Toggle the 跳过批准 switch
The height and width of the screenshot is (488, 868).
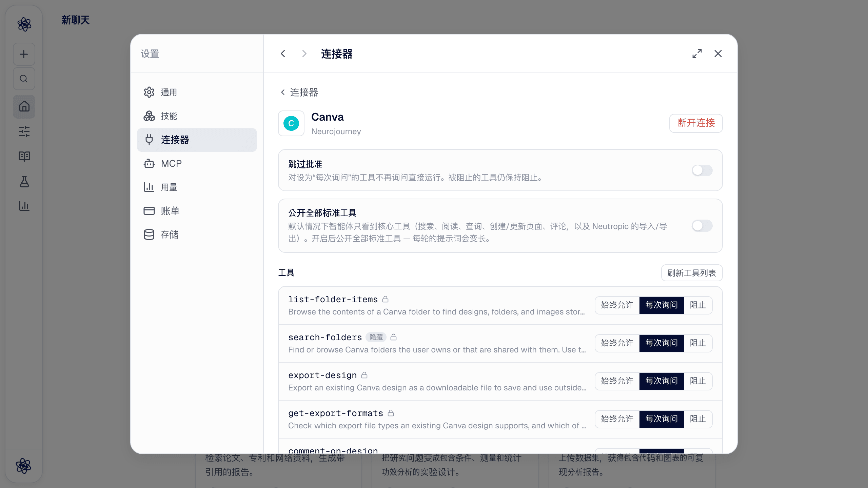click(x=702, y=170)
